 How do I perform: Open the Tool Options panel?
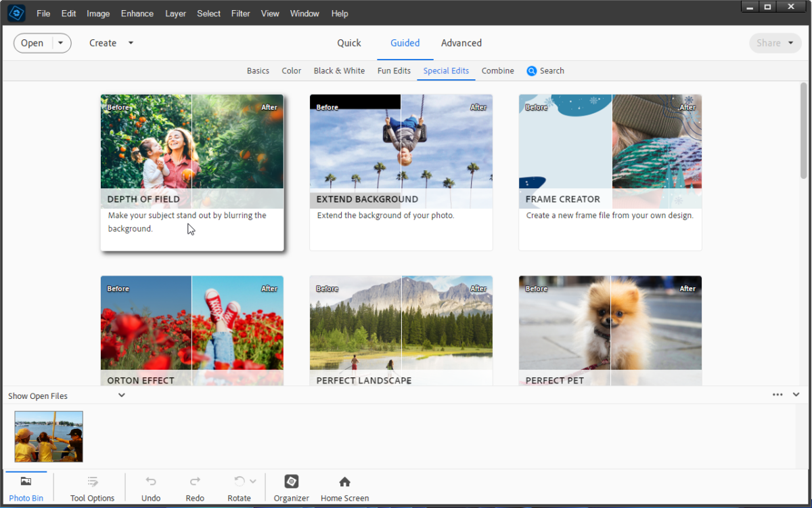click(92, 486)
